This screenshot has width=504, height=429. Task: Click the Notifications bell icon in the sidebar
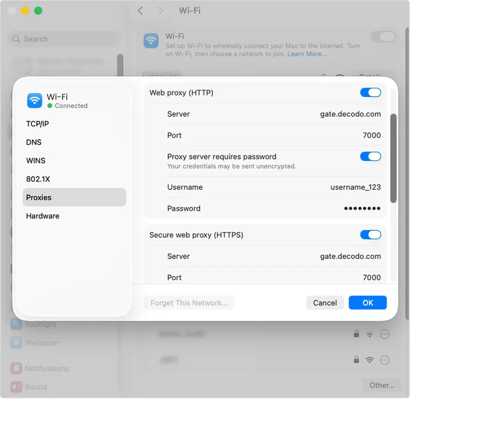tap(16, 368)
